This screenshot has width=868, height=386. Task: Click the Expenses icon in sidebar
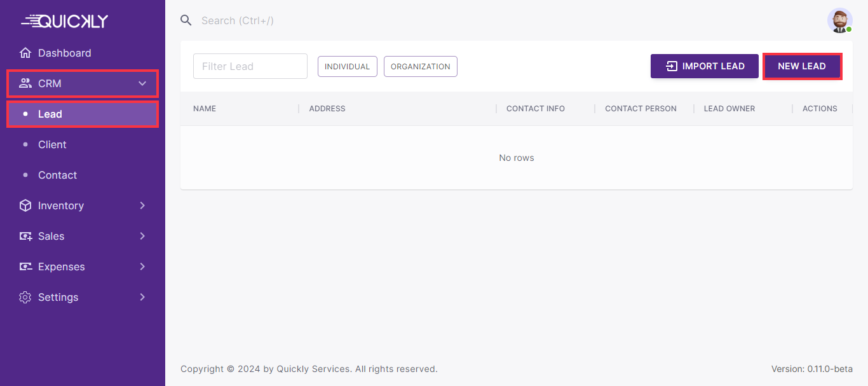pyautogui.click(x=25, y=266)
